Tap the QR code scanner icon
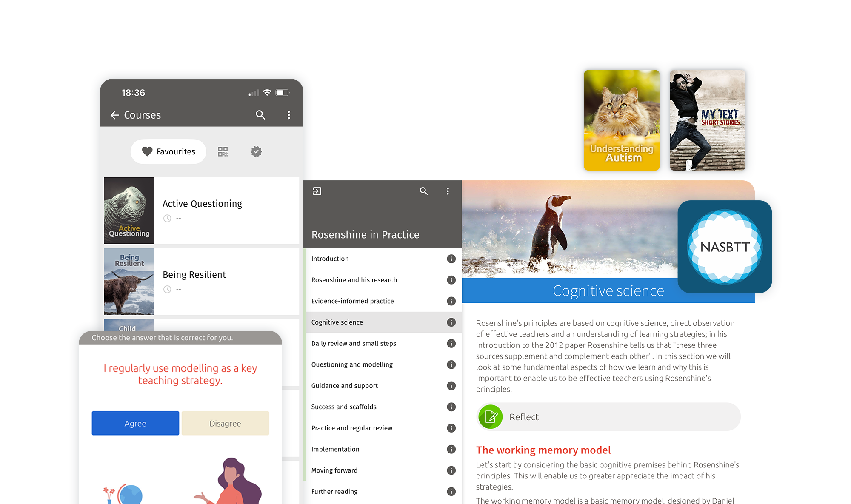 pos(223,151)
